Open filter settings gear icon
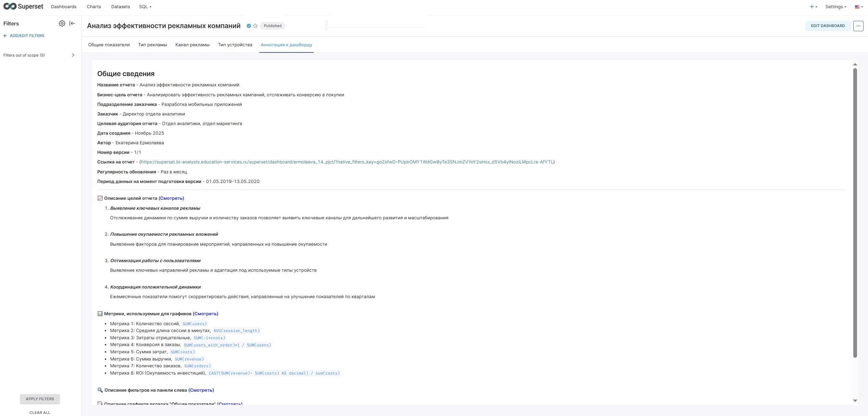 [62, 23]
